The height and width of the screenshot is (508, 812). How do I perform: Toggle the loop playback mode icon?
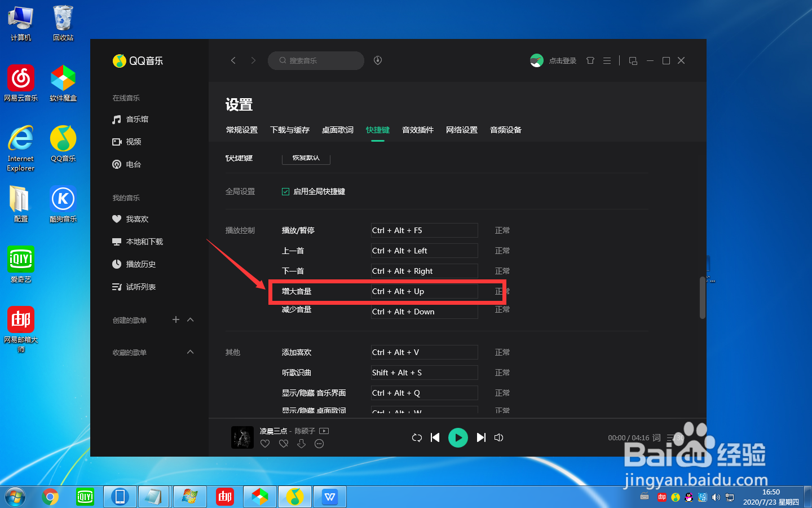tap(417, 437)
